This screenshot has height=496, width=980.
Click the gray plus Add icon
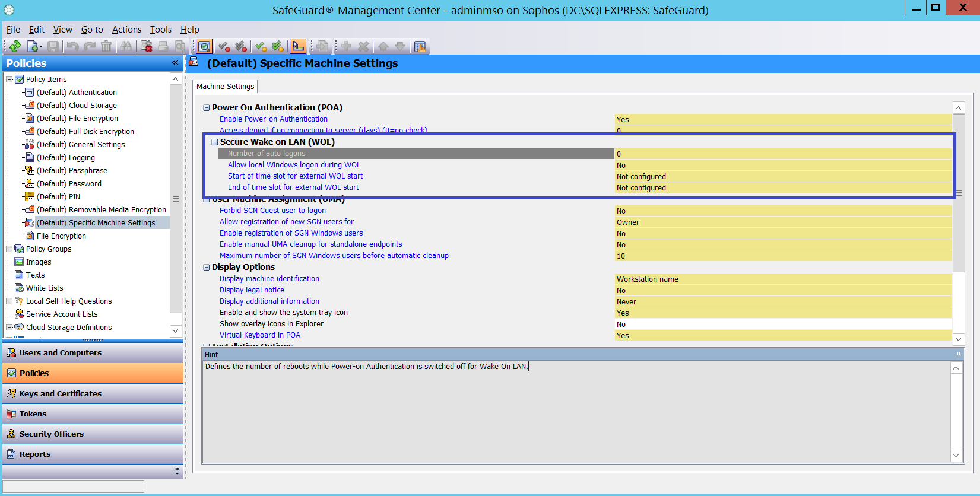point(346,46)
